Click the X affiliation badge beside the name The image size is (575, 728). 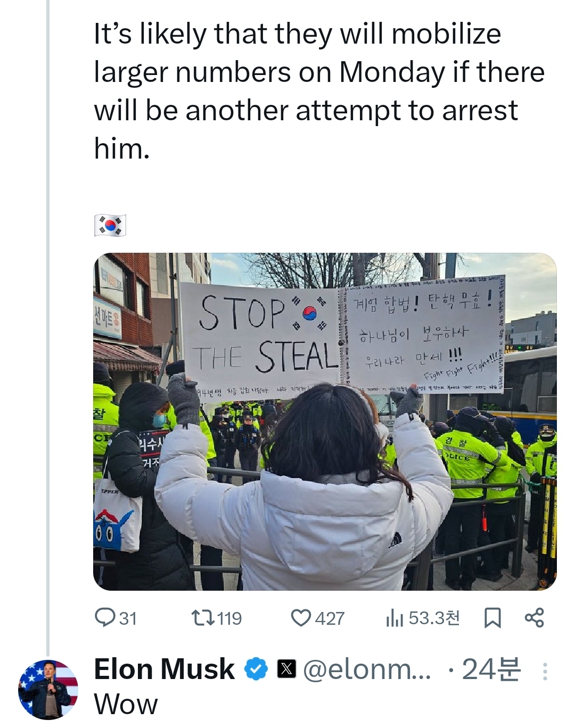tap(286, 669)
